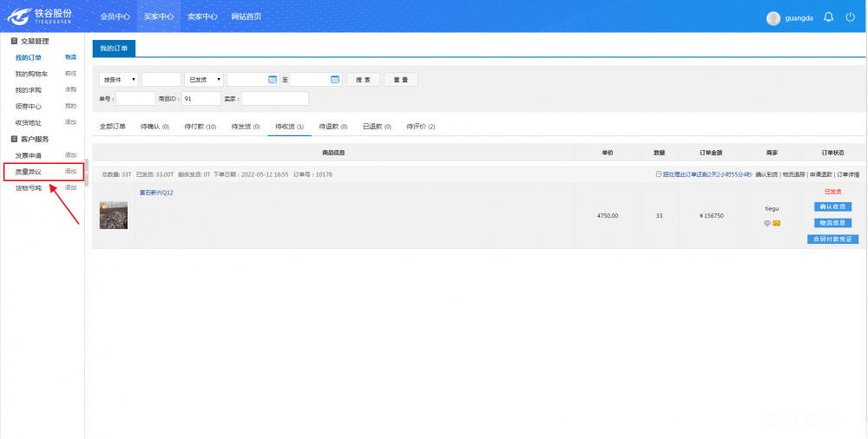Collapse the left sidebar handle
Screen dimensions: 868x439
tap(87, 174)
